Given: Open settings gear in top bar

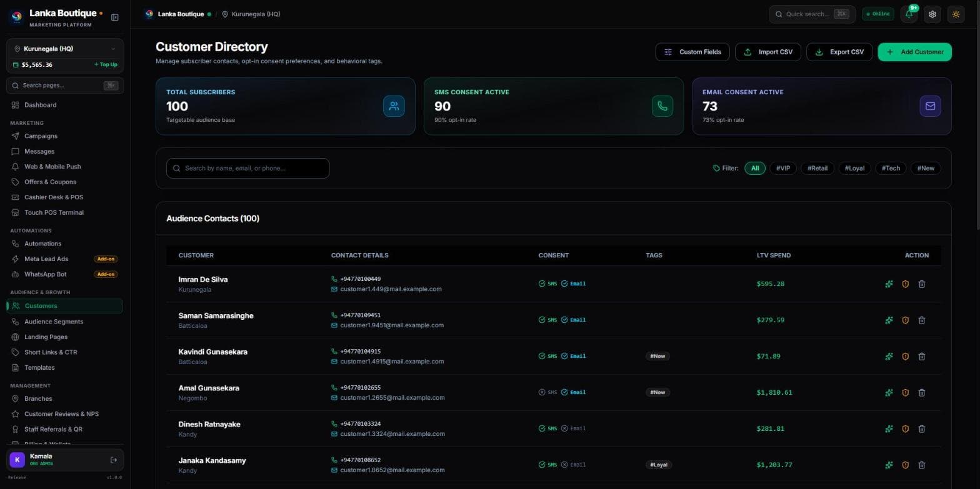Looking at the screenshot, I should (x=932, y=14).
